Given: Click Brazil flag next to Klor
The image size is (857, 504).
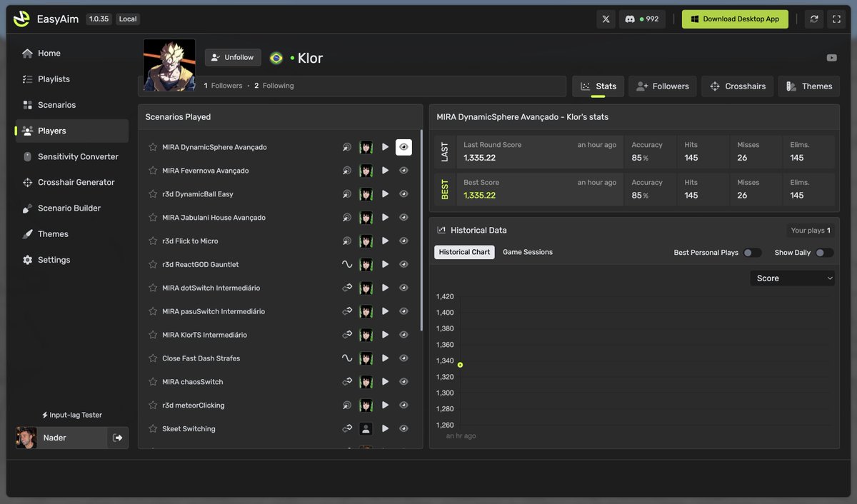Looking at the screenshot, I should tap(276, 58).
